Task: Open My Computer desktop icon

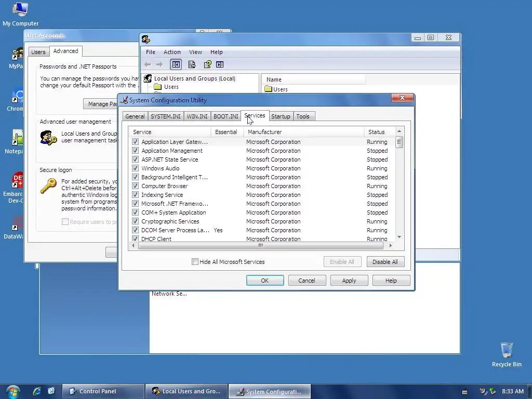Action: click(x=20, y=14)
